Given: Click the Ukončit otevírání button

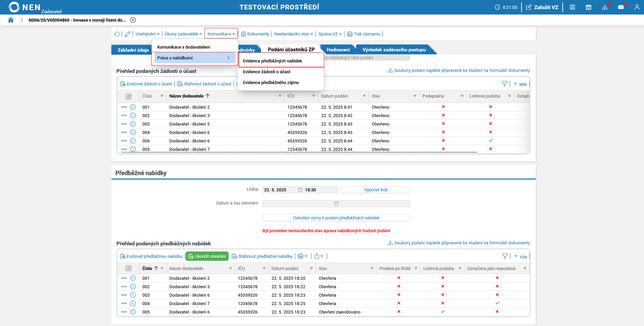Looking at the screenshot, I should click(207, 256).
